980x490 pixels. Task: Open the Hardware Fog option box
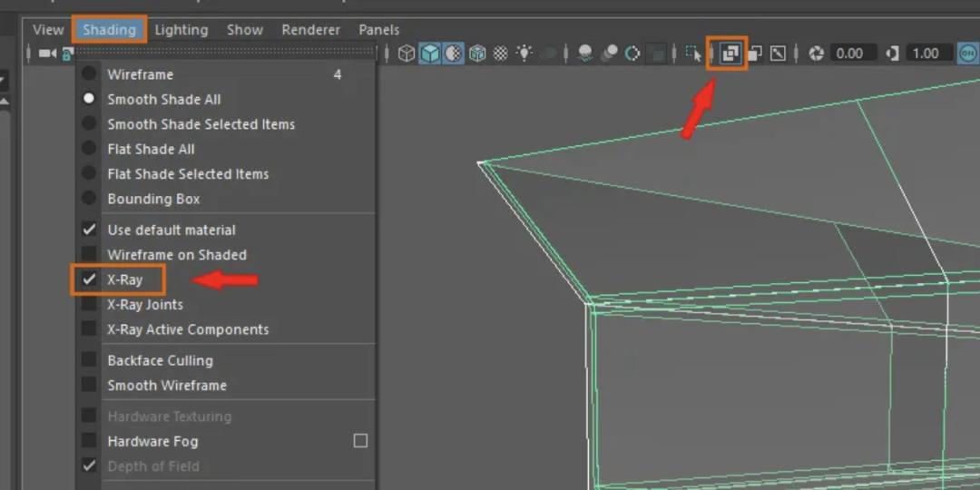click(360, 441)
